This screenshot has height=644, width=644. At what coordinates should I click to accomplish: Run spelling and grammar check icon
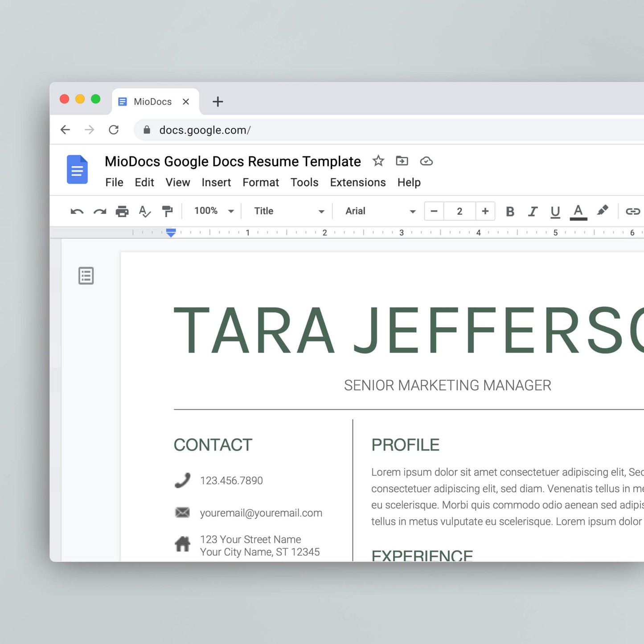pyautogui.click(x=144, y=211)
